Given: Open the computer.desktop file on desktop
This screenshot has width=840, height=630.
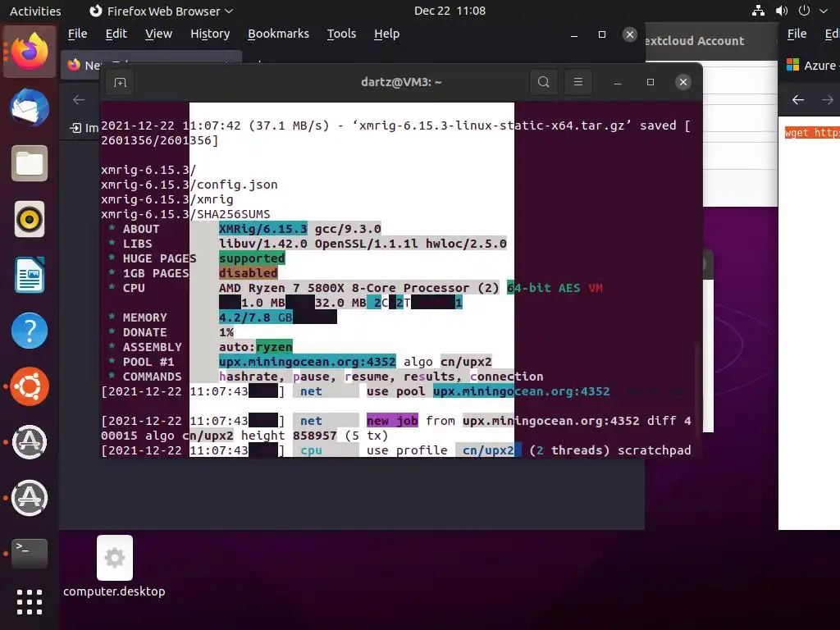Looking at the screenshot, I should click(x=114, y=567).
